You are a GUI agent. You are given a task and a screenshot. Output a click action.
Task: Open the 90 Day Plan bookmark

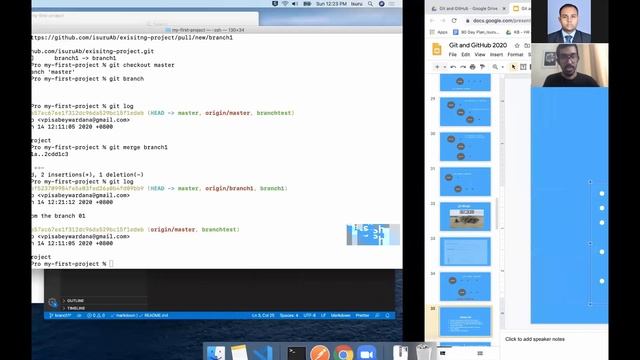click(x=476, y=32)
